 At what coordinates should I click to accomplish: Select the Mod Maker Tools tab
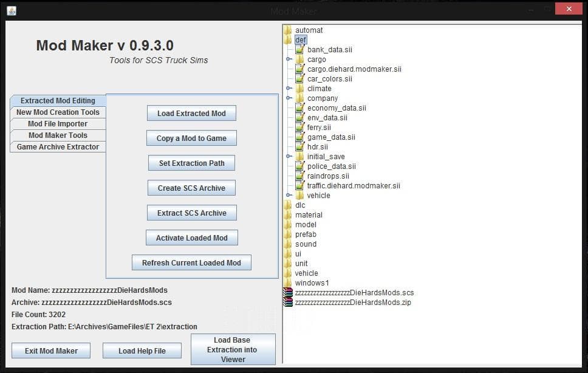point(58,135)
